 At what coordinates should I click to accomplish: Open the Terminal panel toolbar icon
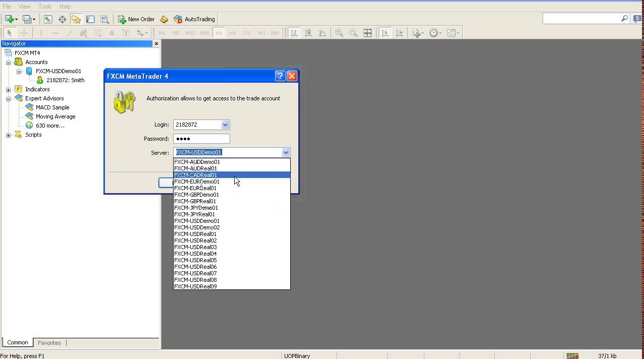pyautogui.click(x=90, y=19)
